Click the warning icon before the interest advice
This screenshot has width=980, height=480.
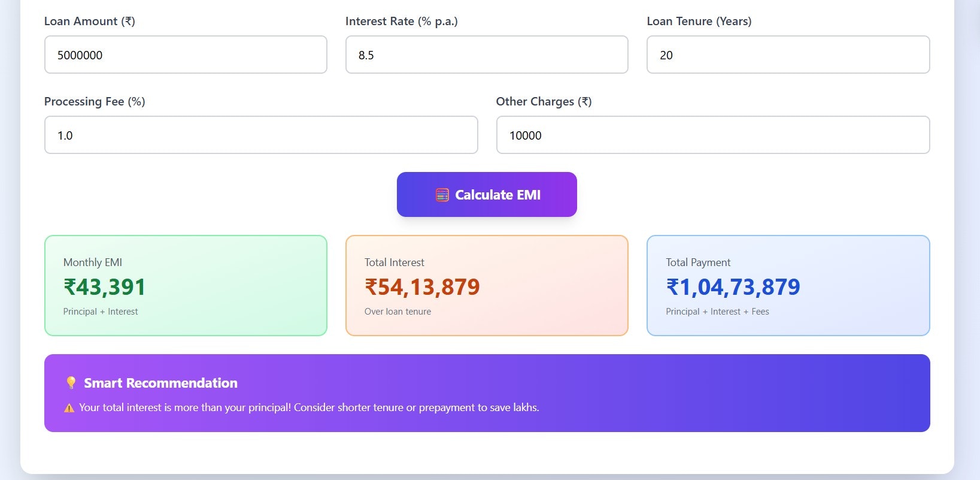[x=69, y=407]
